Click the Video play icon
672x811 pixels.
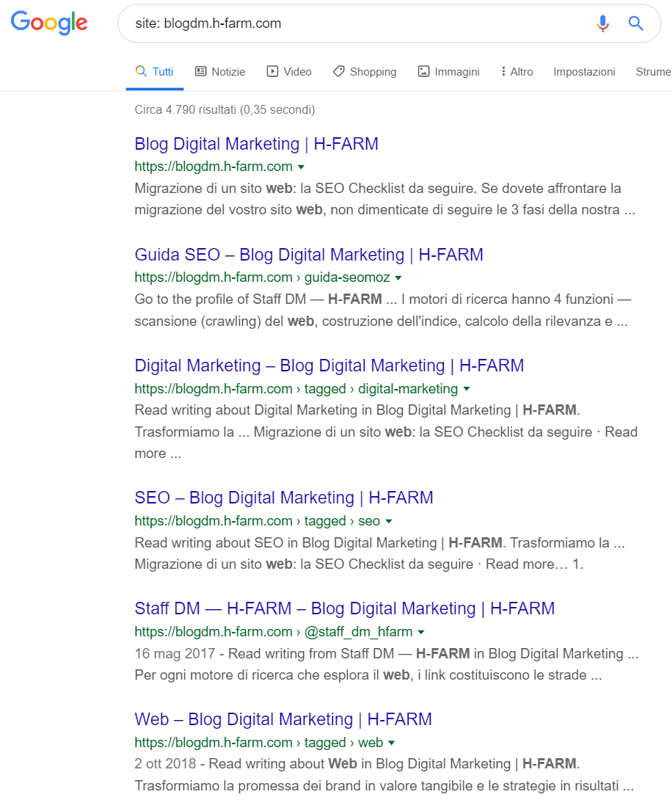(272, 71)
